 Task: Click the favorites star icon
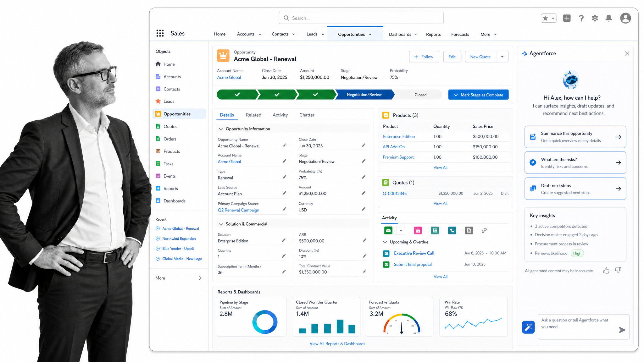[x=545, y=18]
